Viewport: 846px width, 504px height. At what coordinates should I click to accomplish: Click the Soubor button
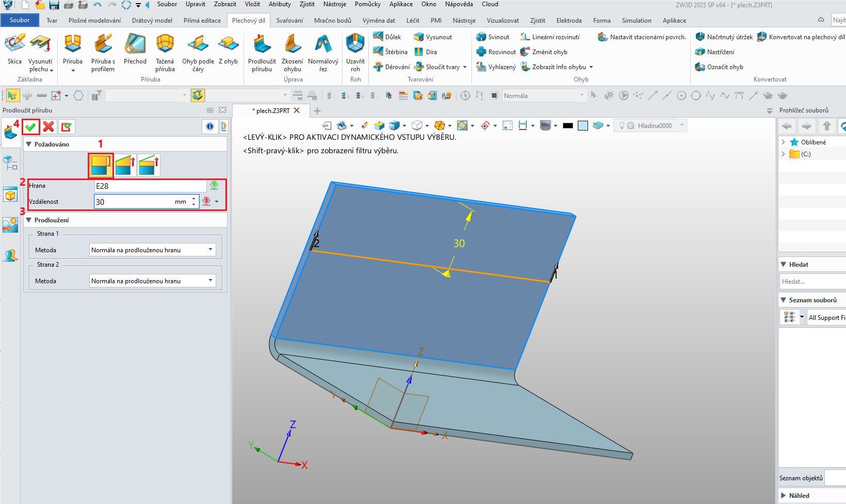[x=20, y=20]
